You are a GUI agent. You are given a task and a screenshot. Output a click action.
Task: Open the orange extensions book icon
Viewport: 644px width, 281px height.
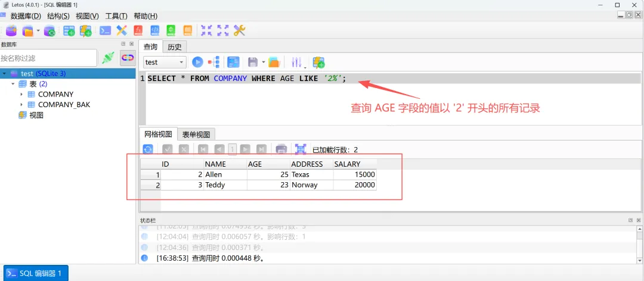[188, 30]
